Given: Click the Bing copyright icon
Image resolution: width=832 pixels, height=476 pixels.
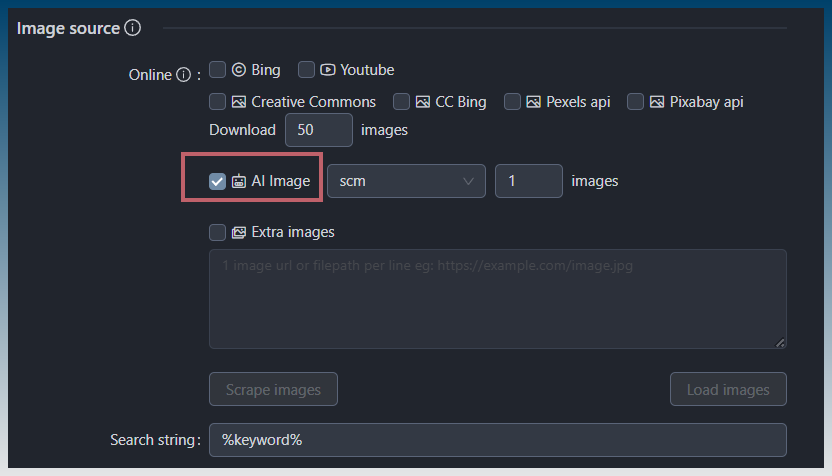Looking at the screenshot, I should coord(239,70).
